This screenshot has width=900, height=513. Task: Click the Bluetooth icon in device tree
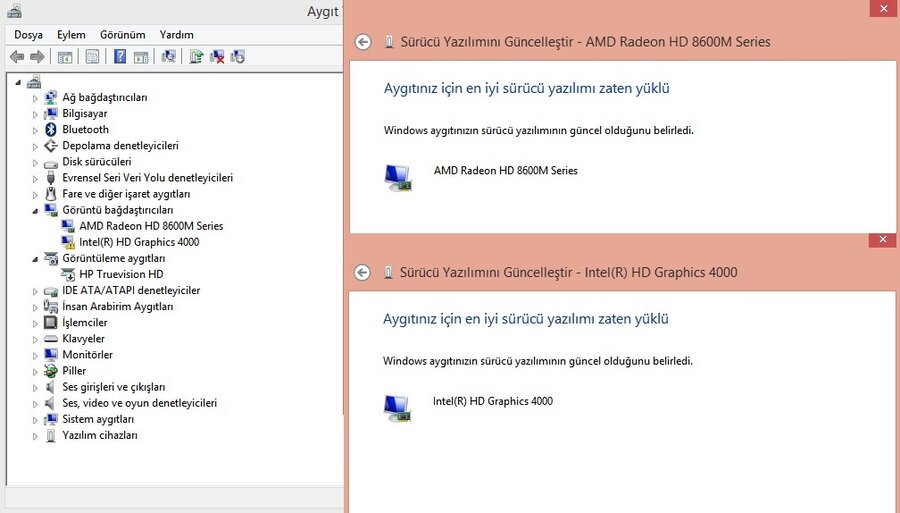point(52,129)
